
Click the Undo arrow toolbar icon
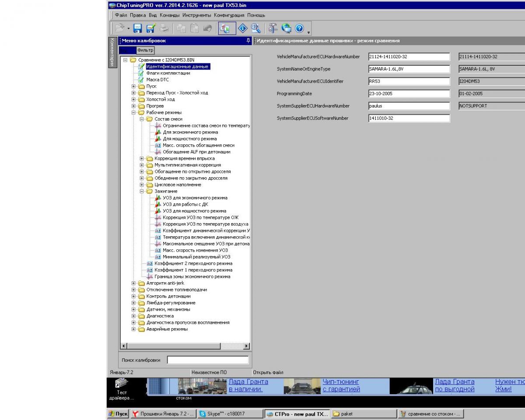pyautogui.click(x=207, y=28)
